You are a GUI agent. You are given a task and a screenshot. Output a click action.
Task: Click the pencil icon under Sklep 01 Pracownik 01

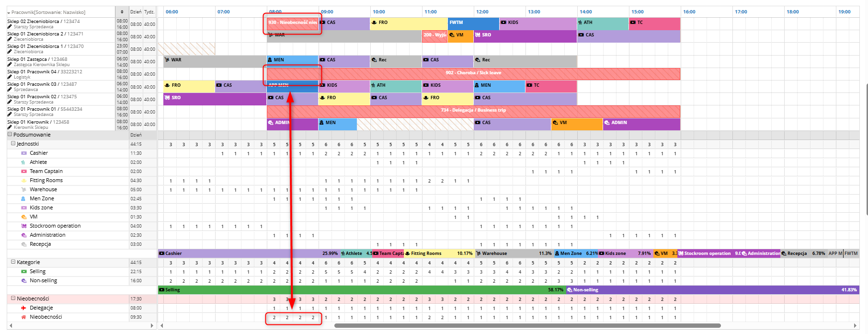pyautogui.click(x=10, y=115)
